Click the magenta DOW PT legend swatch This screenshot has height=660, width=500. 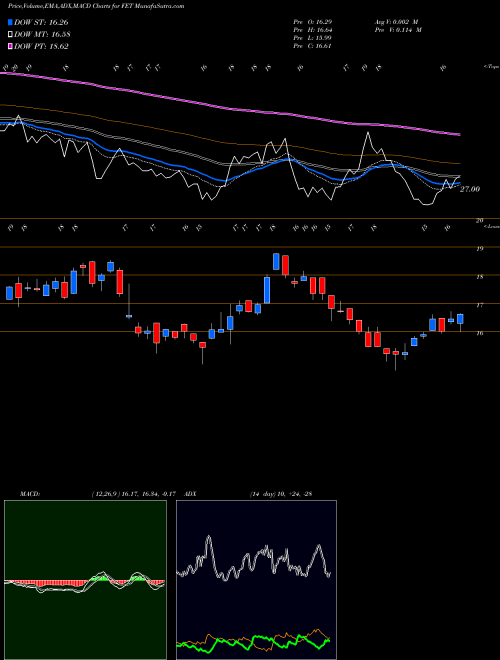(11, 46)
